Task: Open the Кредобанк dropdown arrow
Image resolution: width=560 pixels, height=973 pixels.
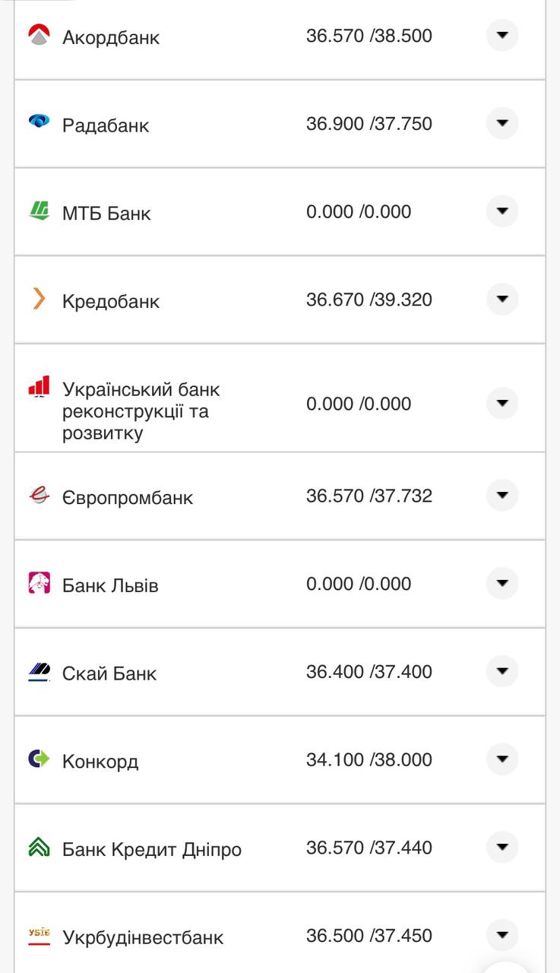Action: click(x=501, y=300)
